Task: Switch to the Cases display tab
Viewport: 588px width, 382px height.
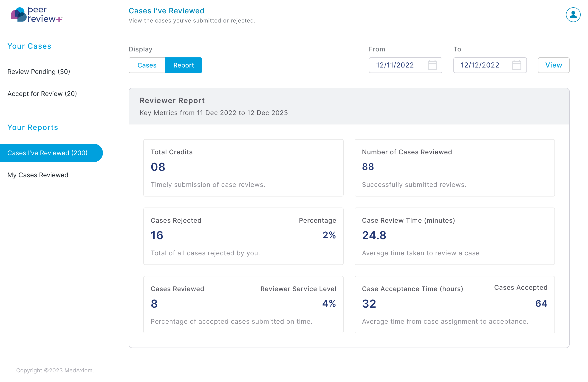Action: pyautogui.click(x=147, y=65)
